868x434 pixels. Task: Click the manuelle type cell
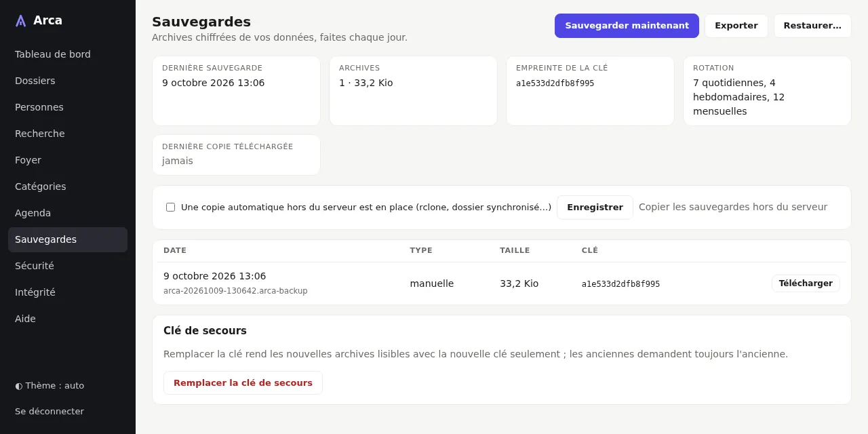tap(432, 283)
